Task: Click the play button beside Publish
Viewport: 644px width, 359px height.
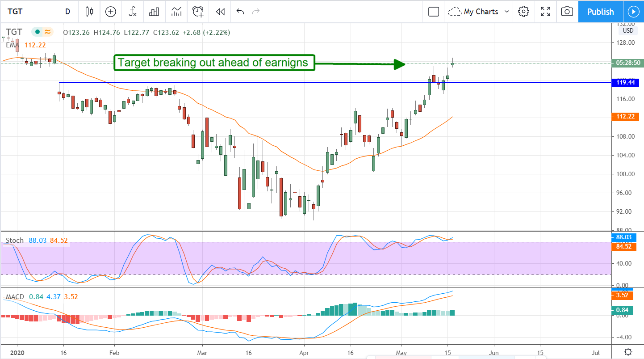Action: [633, 12]
